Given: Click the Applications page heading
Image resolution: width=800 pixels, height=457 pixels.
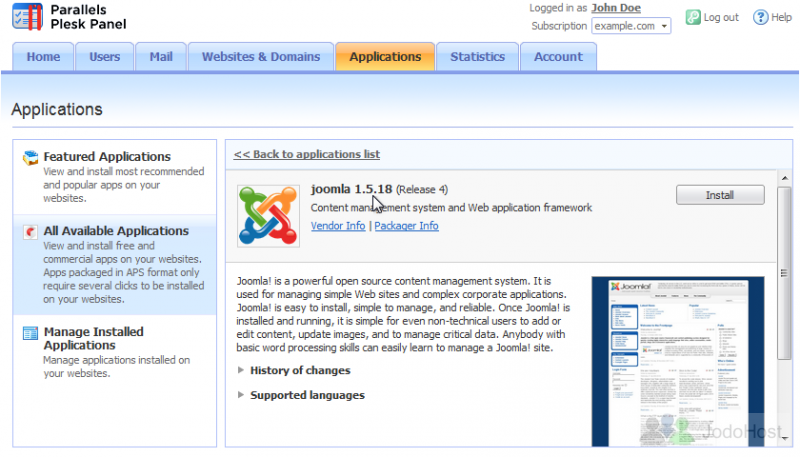Looking at the screenshot, I should 57,110.
